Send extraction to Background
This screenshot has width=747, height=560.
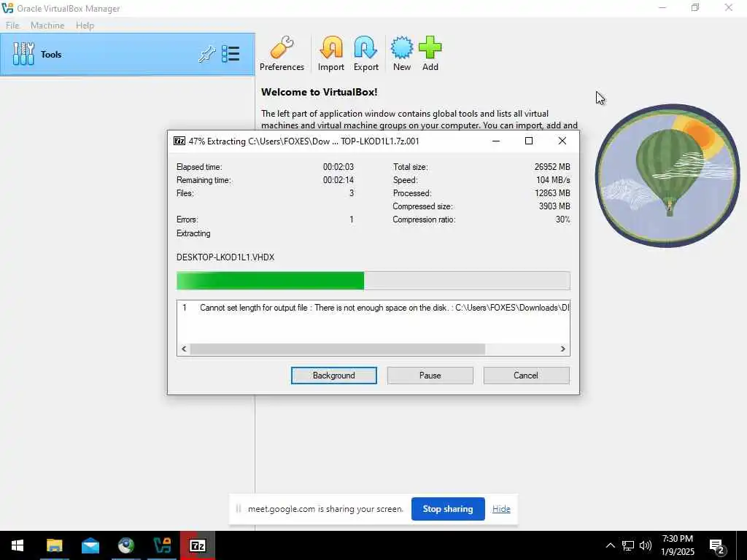point(333,376)
